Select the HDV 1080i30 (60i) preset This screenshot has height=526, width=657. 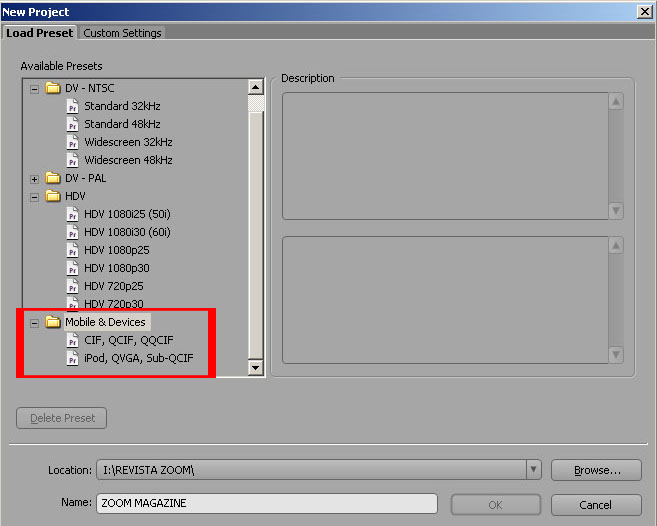coord(127,232)
